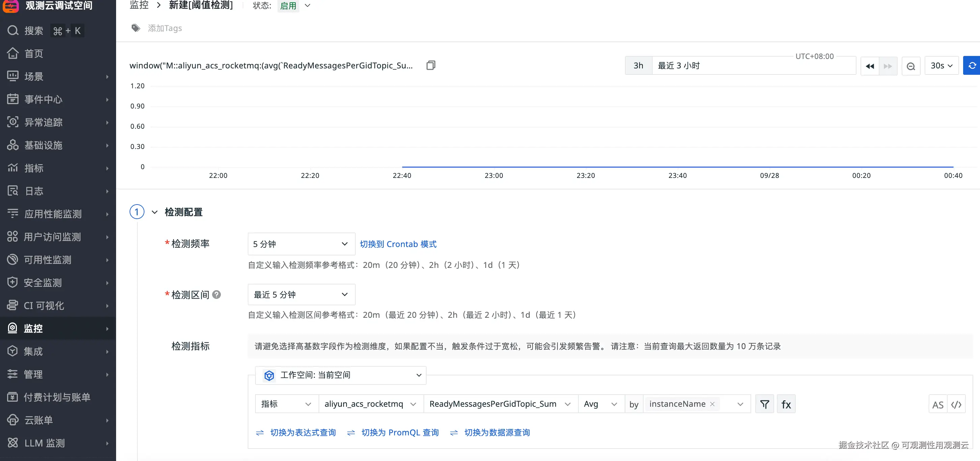Screen dimensions: 980x461
Task: Open the 检测频率 5 分钟 dropdown
Action: tap(301, 244)
